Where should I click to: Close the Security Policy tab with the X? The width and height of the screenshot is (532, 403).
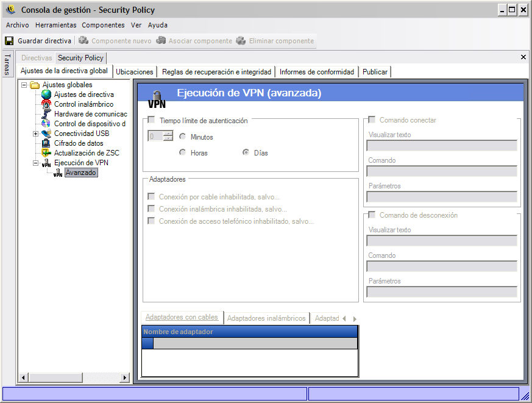(523, 57)
